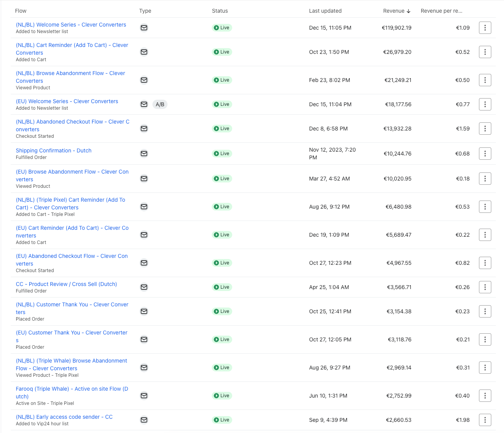Viewport: 504px width, 433px height.
Task: Open (NL/BL) Customer Thank You flow
Action: pyautogui.click(x=72, y=308)
